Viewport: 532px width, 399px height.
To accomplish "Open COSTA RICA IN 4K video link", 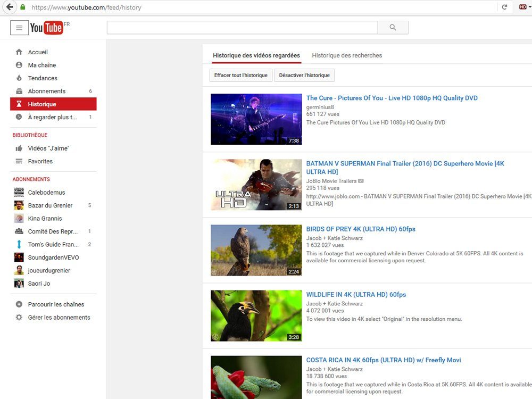I will pos(384,360).
